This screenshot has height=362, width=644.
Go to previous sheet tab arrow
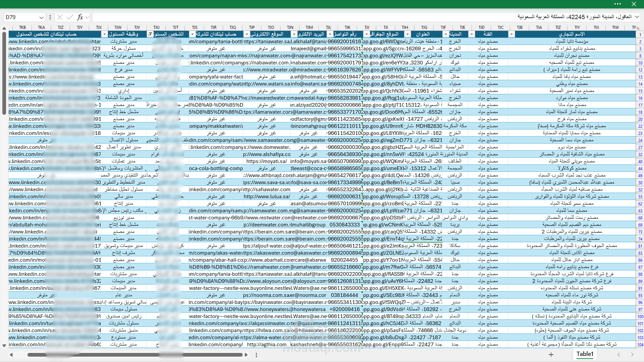pyautogui.click(x=619, y=354)
